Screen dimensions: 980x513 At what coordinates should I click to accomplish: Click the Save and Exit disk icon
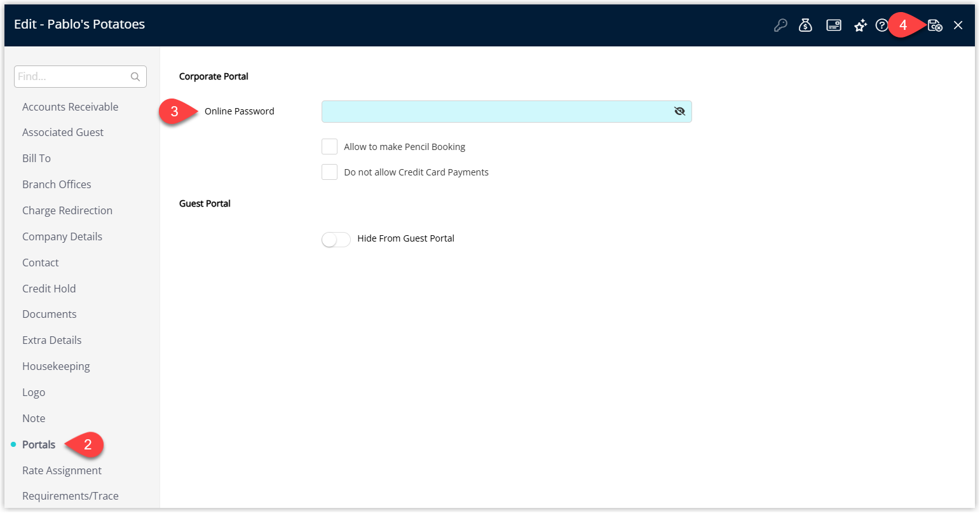pos(935,25)
